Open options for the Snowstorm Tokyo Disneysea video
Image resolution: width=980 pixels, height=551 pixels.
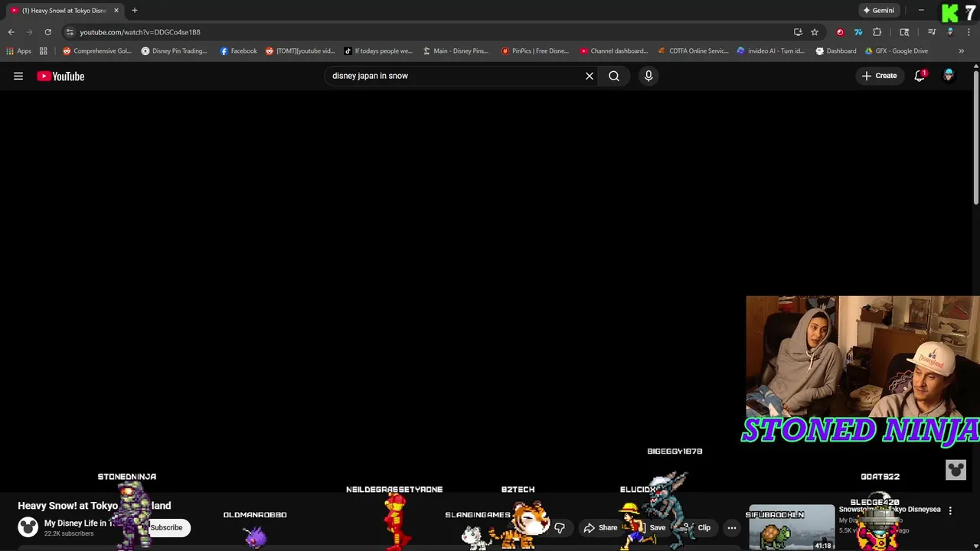(x=950, y=510)
